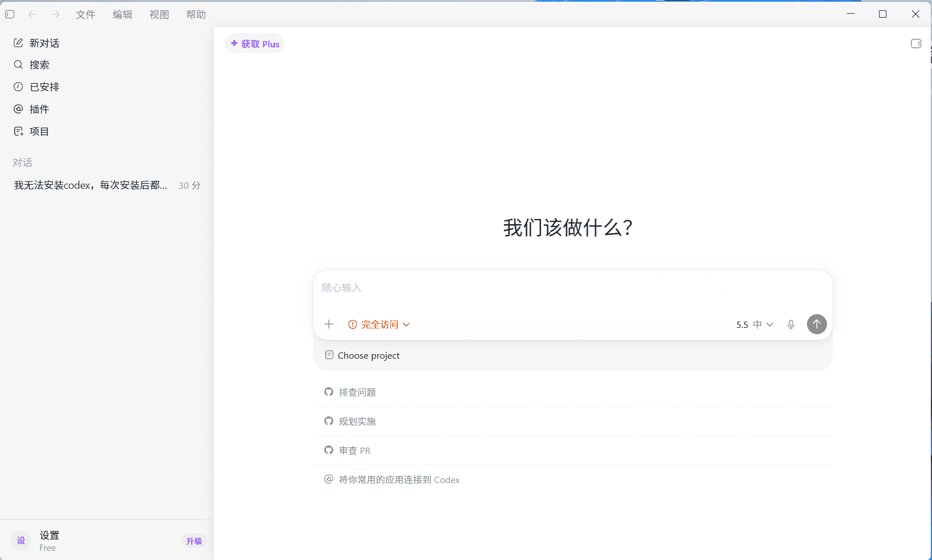Open the 项目 projects section
This screenshot has width=932, height=560.
pos(106,131)
